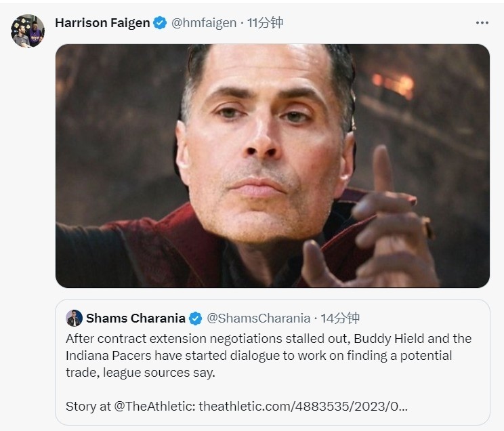Open Harrison Faigen's profile via display name

click(102, 23)
